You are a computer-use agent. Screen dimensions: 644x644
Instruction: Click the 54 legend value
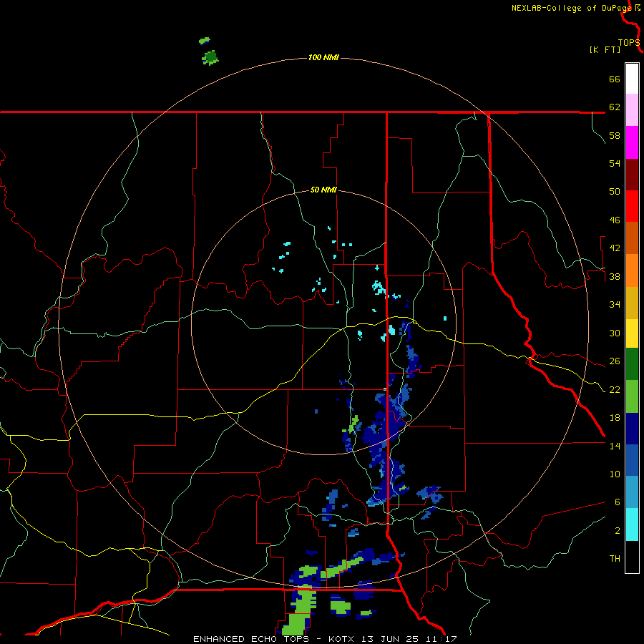point(615,163)
